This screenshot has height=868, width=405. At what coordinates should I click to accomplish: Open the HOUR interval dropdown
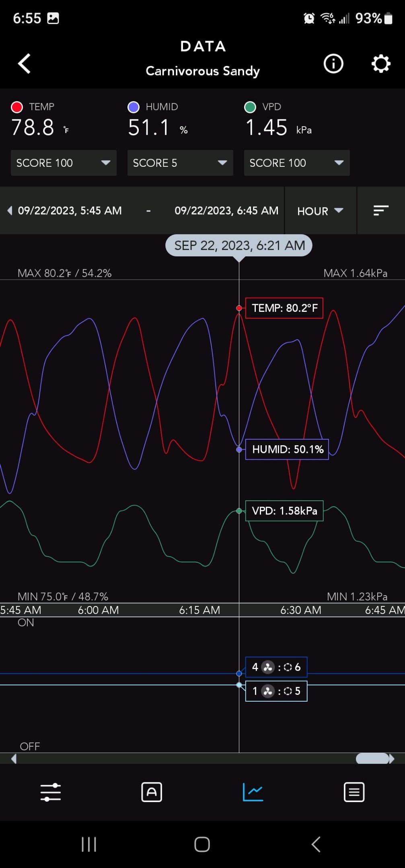[x=320, y=211]
